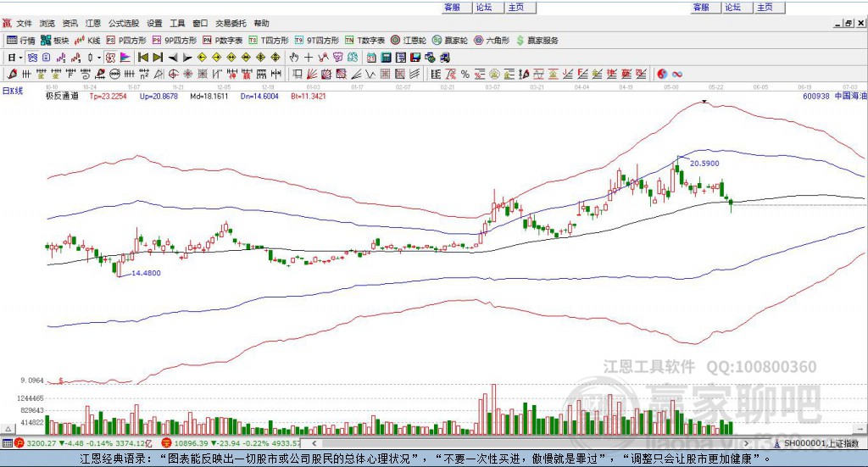Screen dimensions: 868x467
Task: Open the T数字表 tool
Action: point(364,41)
